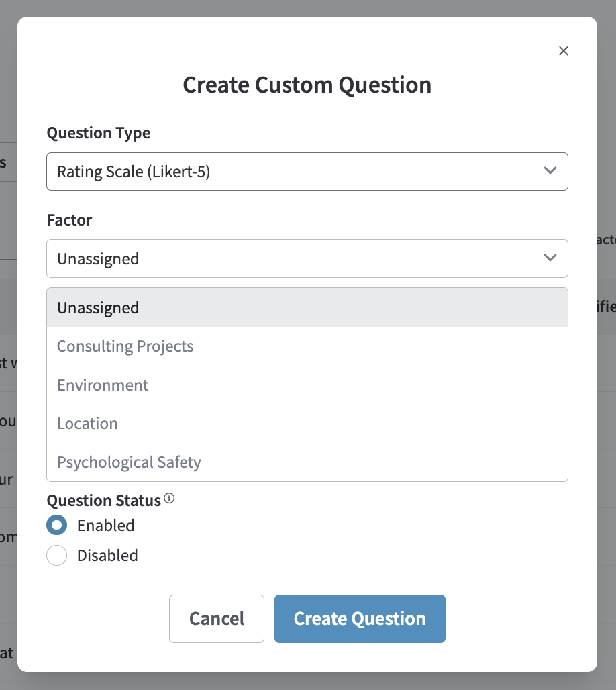Click the Factor field chevron arrow

click(x=550, y=258)
